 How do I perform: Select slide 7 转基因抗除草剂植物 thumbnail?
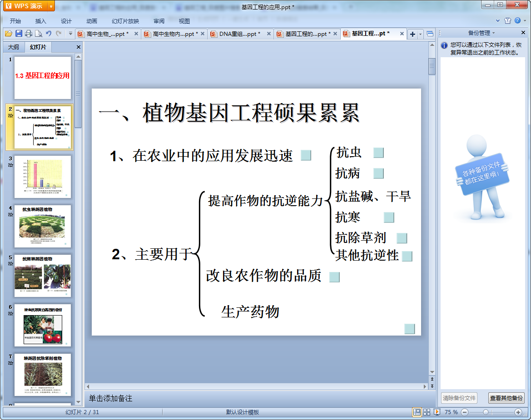[43, 375]
